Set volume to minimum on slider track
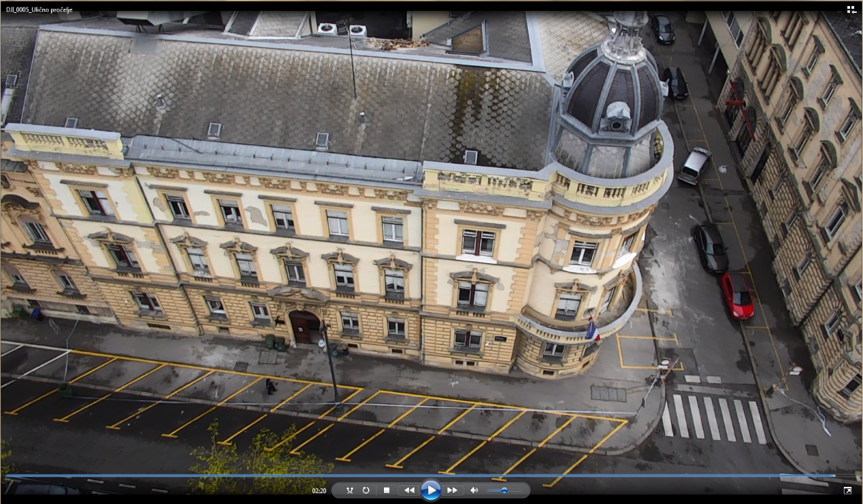Screen dimensions: 863x504 [x=488, y=490]
